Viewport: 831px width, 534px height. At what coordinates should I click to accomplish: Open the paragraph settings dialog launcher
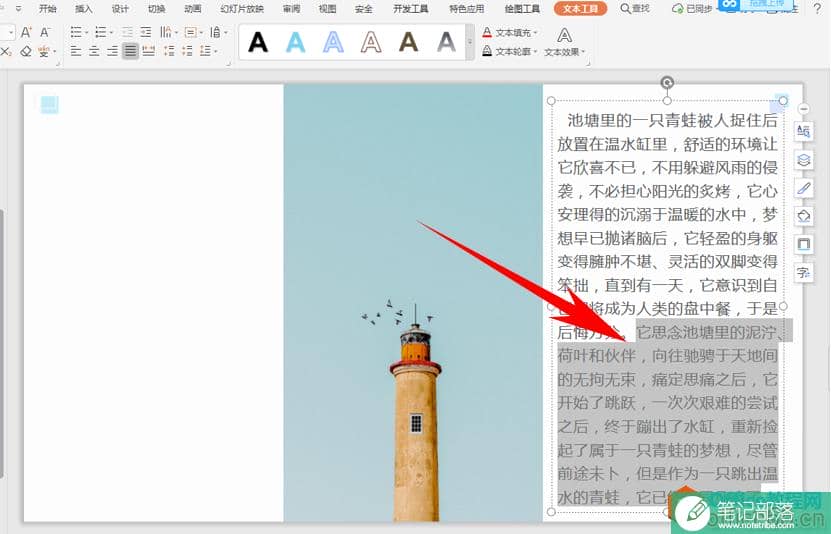point(229,64)
